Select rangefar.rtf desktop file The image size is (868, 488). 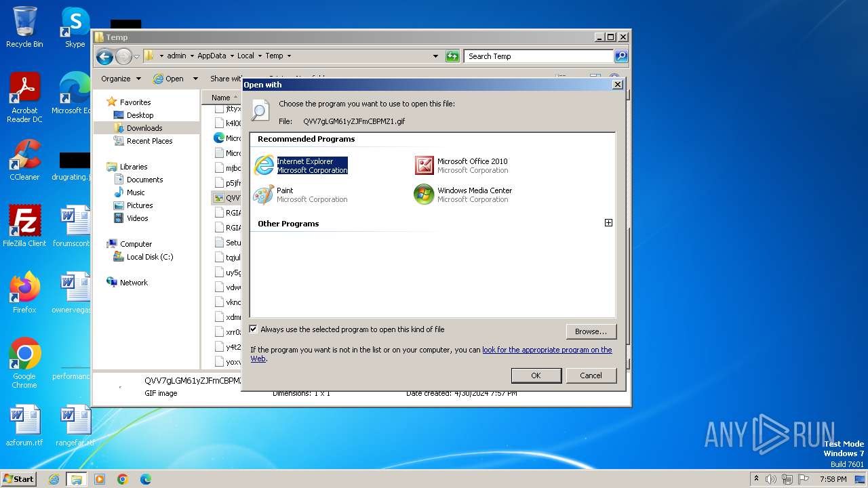coord(75,426)
